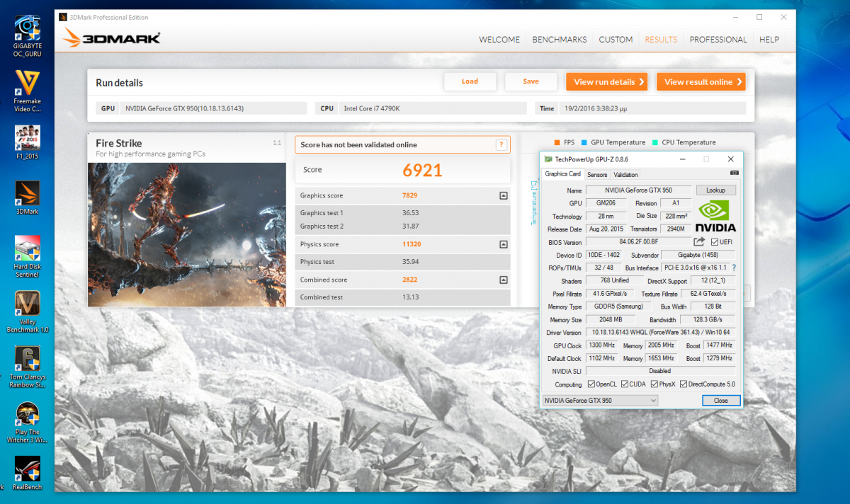This screenshot has width=850, height=504.
Task: Click the Driver Version field in GPU-Z
Action: click(x=660, y=332)
